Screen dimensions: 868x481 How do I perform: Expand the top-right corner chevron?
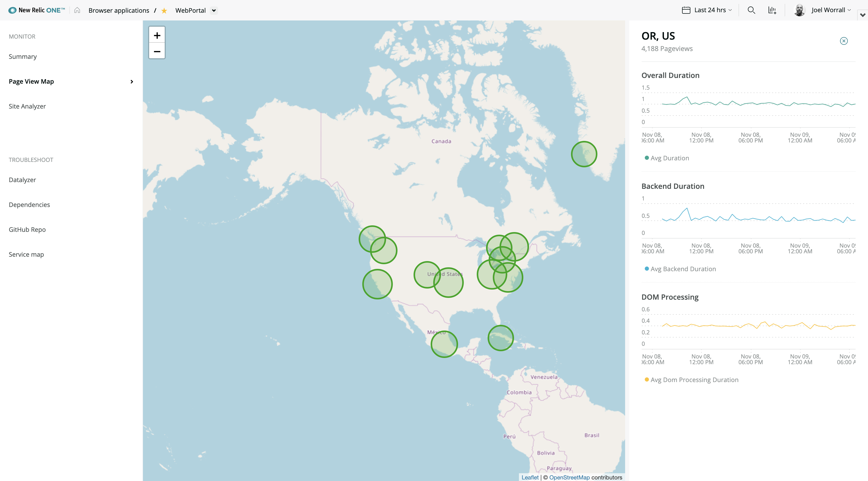863,15
